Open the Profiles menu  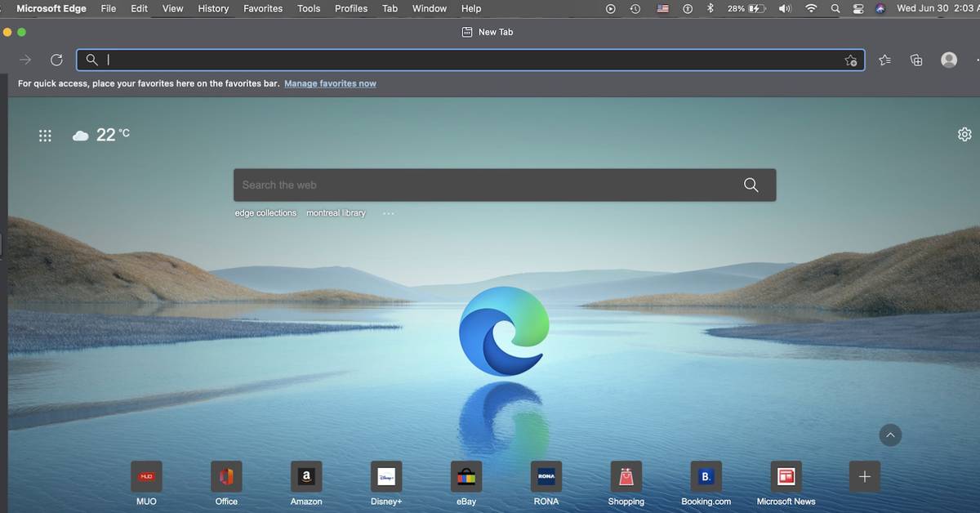pos(351,8)
